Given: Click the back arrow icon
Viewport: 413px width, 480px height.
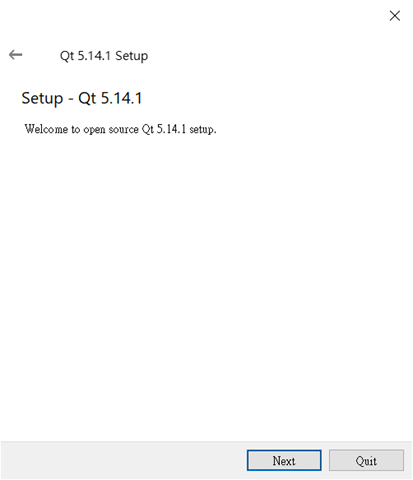Looking at the screenshot, I should (x=15, y=55).
